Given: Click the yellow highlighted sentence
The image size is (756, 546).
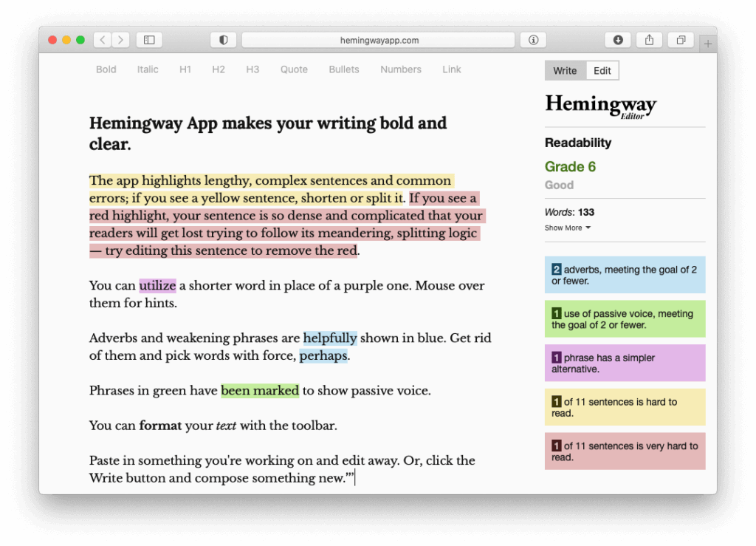Looking at the screenshot, I should point(270,189).
